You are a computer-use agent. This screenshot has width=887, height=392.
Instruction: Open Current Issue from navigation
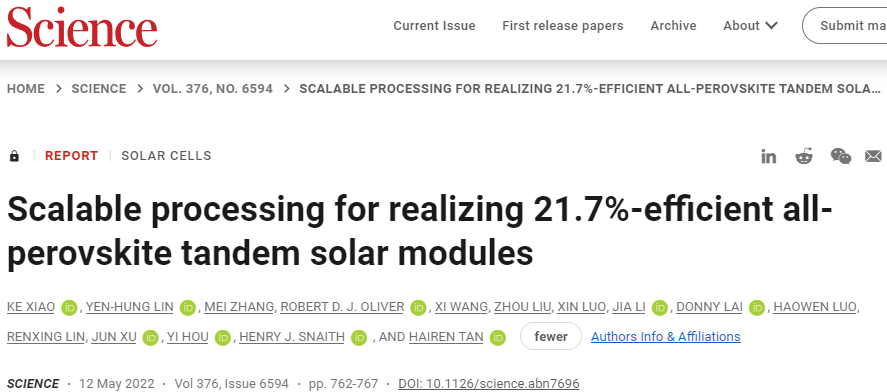click(x=434, y=25)
